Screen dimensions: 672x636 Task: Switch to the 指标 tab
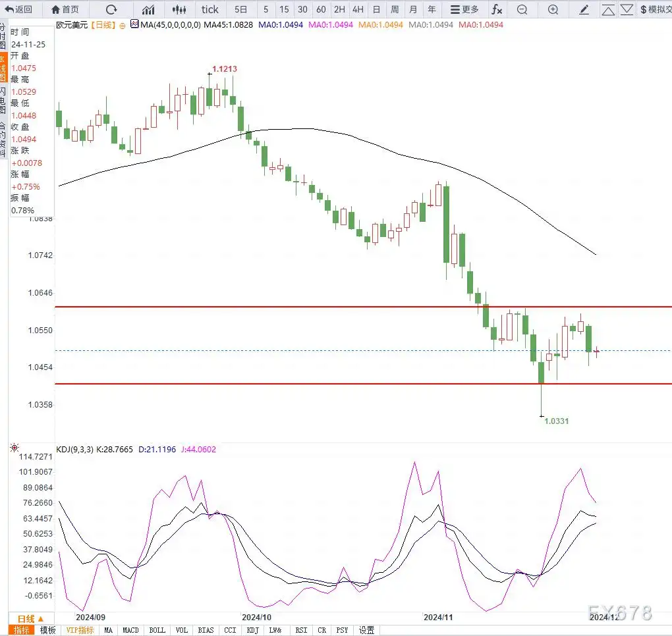pyautogui.click(x=22, y=630)
